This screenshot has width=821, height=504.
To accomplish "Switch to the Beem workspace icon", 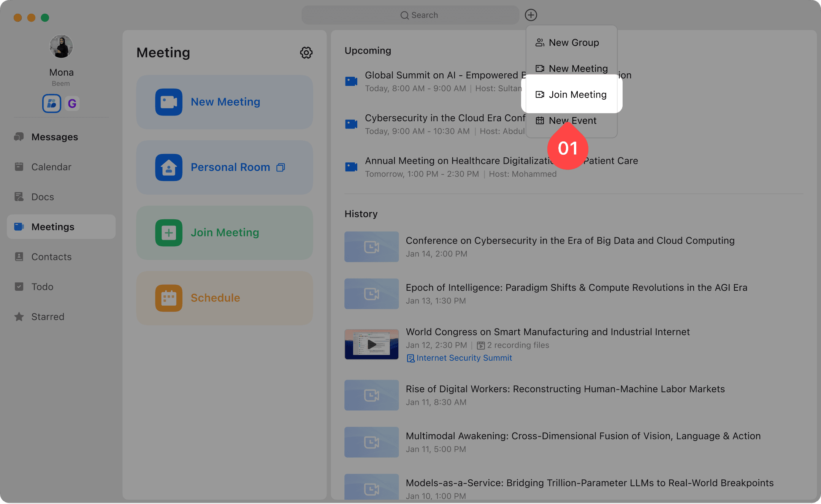I will click(52, 103).
